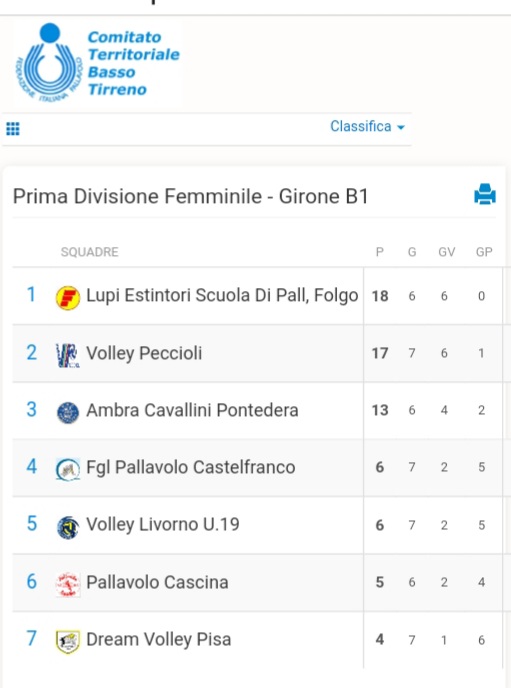Open Lupi Estintori Scuola Di Pall team
Screen dimensions: 511x688
coord(222,296)
